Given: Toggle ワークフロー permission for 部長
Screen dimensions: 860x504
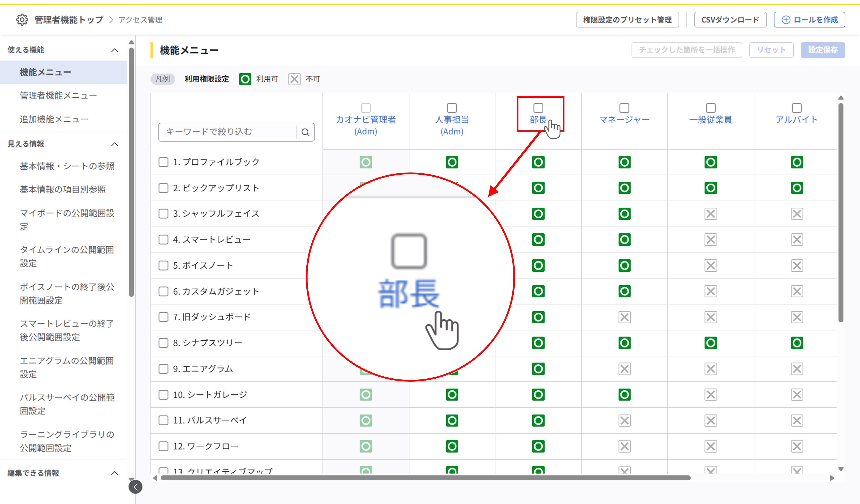Looking at the screenshot, I should [x=538, y=446].
